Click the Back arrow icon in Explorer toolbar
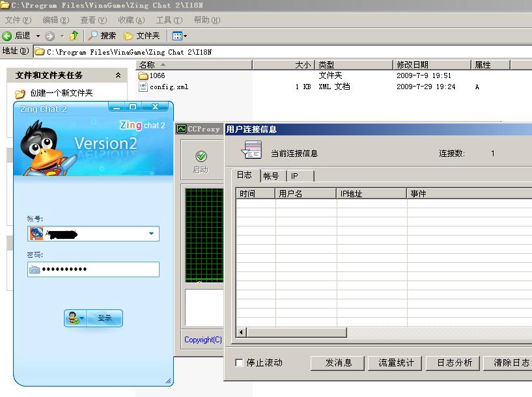The height and width of the screenshot is (397, 532). pyautogui.click(x=7, y=36)
